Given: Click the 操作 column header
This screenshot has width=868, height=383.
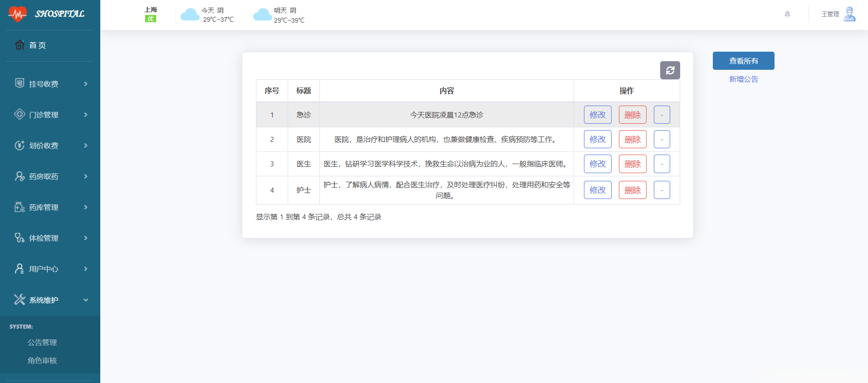Looking at the screenshot, I should pos(627,91).
